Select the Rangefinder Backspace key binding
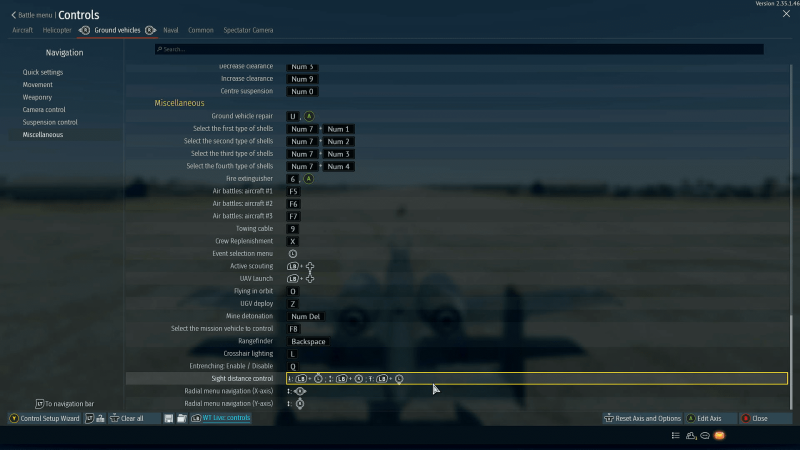Image resolution: width=800 pixels, height=450 pixels. 308,341
